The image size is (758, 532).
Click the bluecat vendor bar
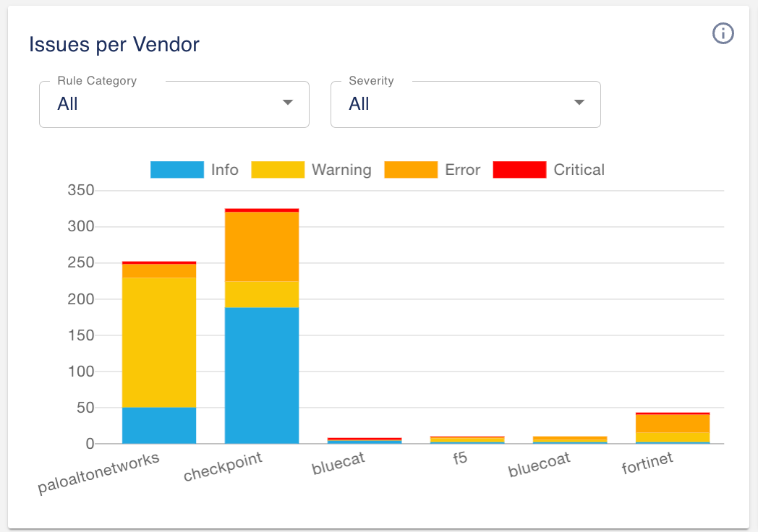tap(365, 441)
